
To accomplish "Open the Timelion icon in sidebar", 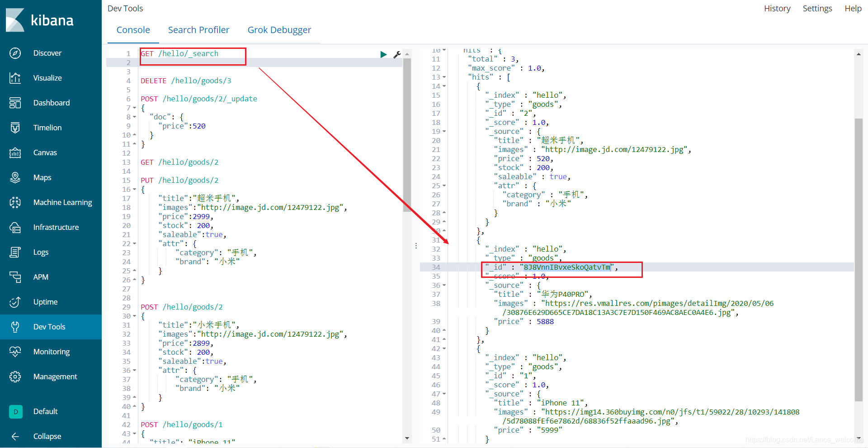I will pos(15,128).
